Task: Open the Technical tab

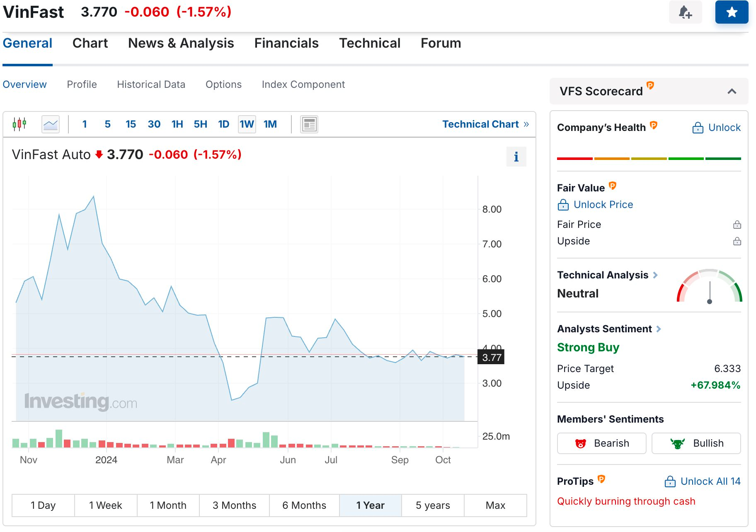Action: point(370,43)
